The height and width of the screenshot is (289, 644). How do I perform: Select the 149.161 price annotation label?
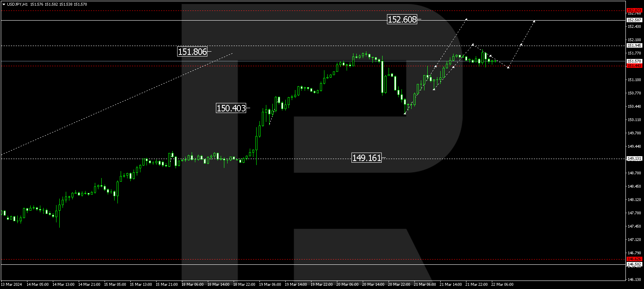(x=367, y=158)
